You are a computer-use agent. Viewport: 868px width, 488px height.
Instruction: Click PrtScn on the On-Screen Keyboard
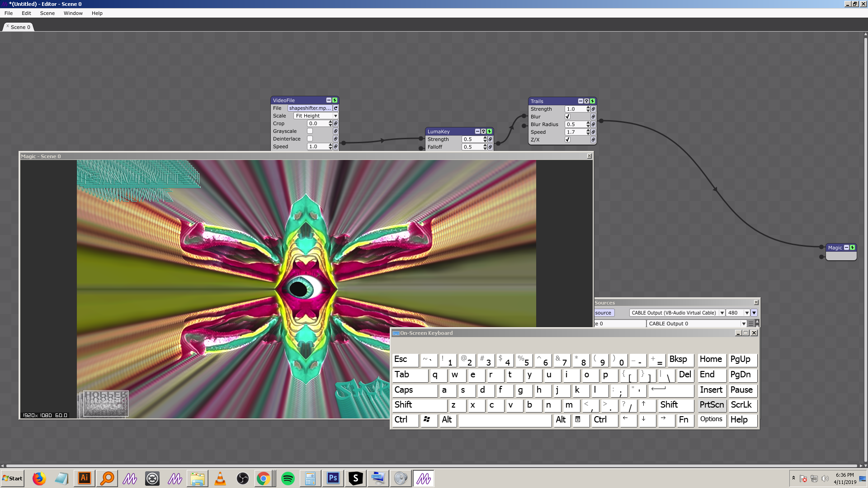(x=712, y=405)
